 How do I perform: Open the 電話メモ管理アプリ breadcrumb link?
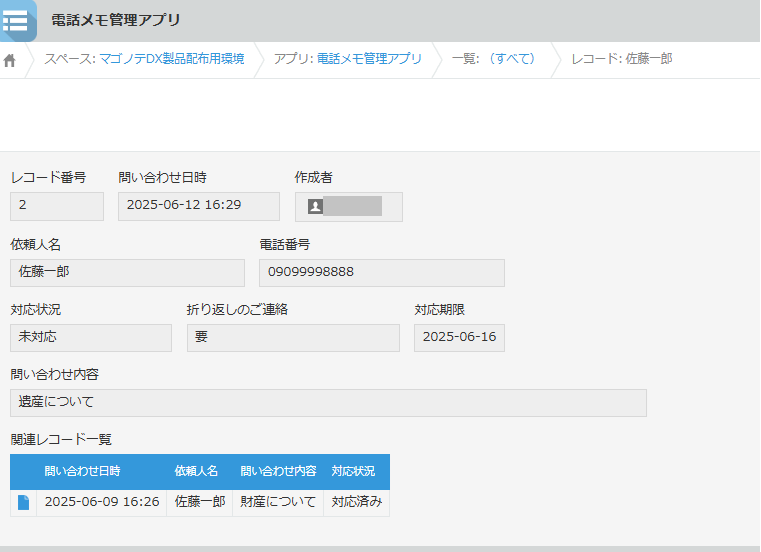tap(369, 59)
